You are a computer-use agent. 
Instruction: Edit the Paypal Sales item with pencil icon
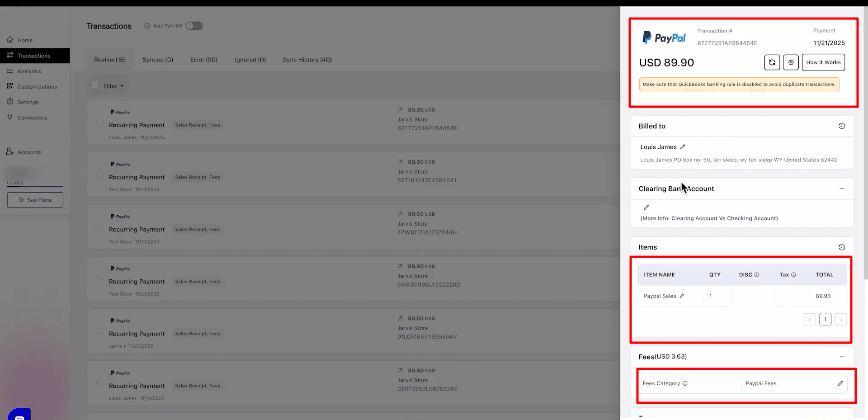pos(682,296)
